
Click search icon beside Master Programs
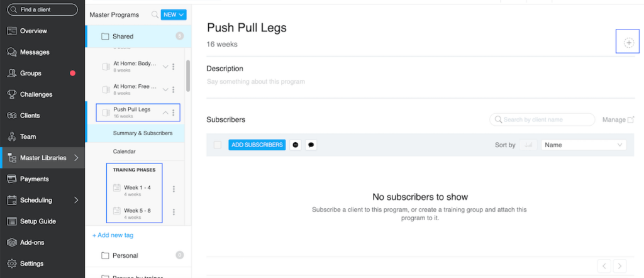[x=155, y=14]
